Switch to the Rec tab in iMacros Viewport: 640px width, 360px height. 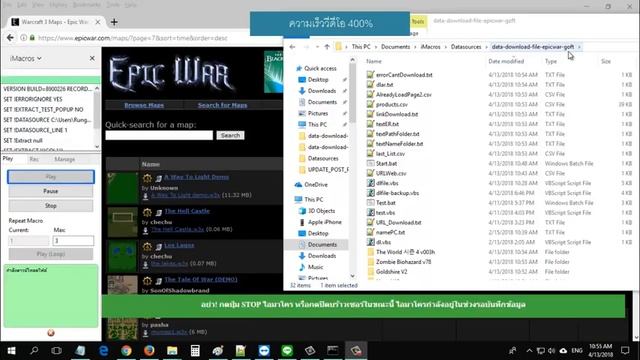[x=34, y=159]
